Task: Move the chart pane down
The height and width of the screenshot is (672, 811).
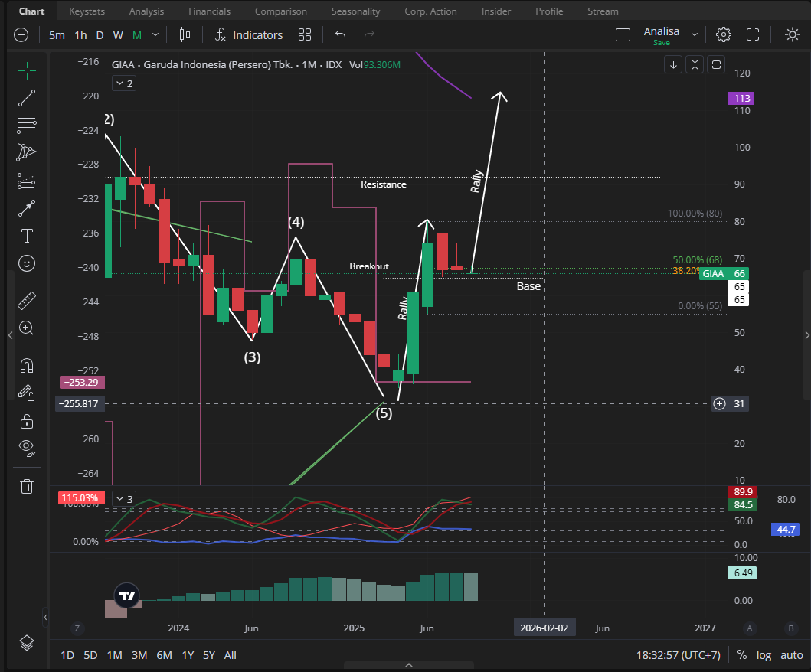Action: click(x=673, y=64)
